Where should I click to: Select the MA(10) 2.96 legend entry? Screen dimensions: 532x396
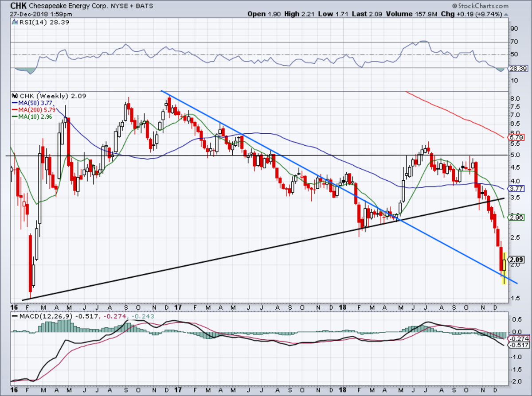point(32,116)
